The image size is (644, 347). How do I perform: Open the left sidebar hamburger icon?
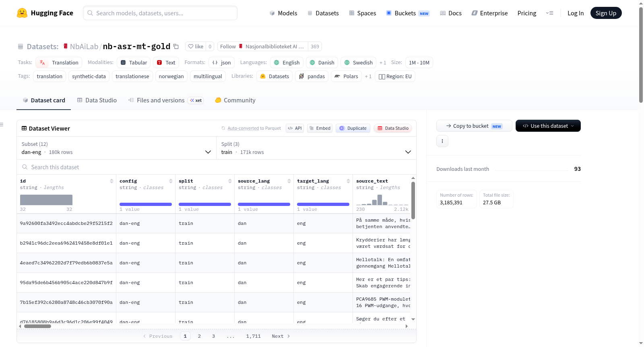click(x=2, y=125)
